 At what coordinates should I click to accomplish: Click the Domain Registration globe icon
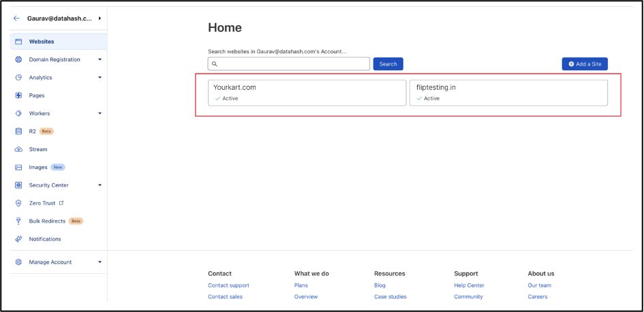pyautogui.click(x=18, y=59)
